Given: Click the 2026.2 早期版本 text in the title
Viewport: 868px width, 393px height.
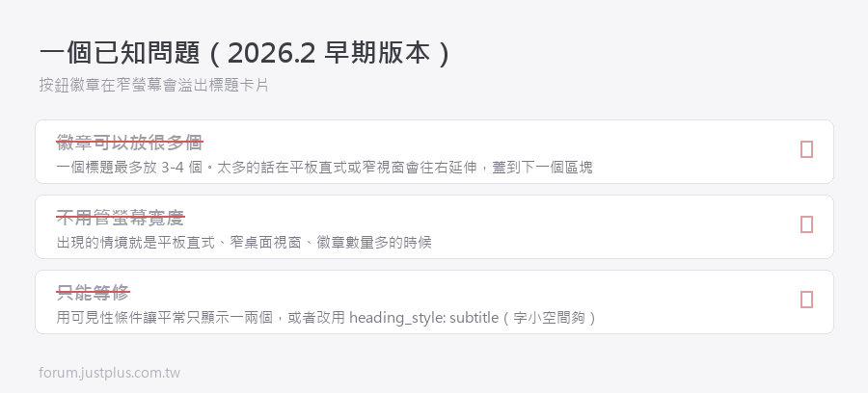Looking at the screenshot, I should (328, 54).
